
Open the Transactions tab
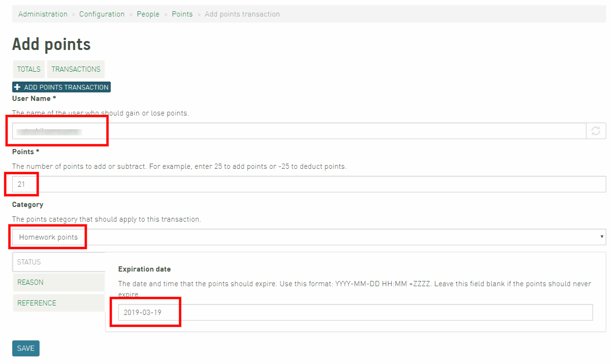tap(76, 69)
